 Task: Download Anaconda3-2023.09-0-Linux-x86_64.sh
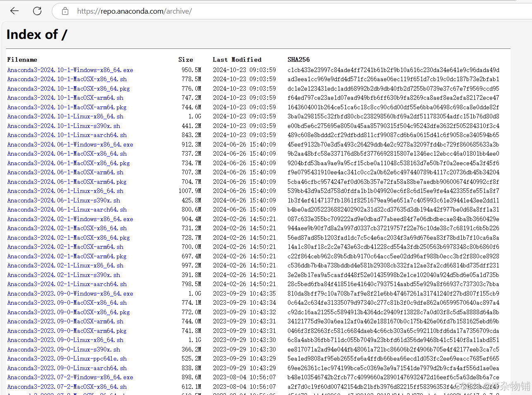click(65, 340)
